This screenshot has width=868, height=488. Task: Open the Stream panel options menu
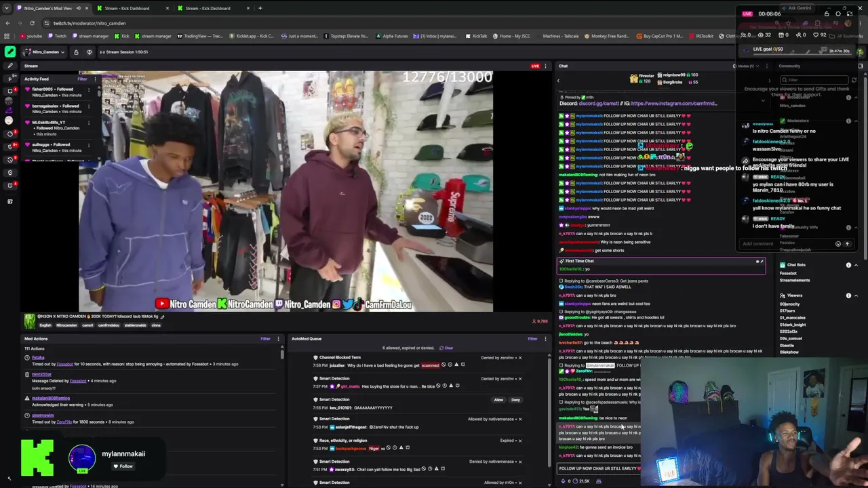545,66
